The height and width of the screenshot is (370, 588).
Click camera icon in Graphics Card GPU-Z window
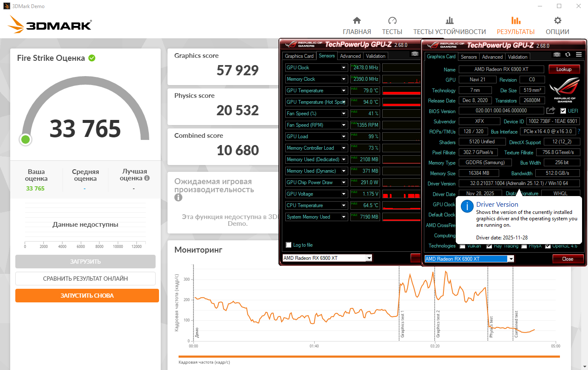click(x=557, y=55)
